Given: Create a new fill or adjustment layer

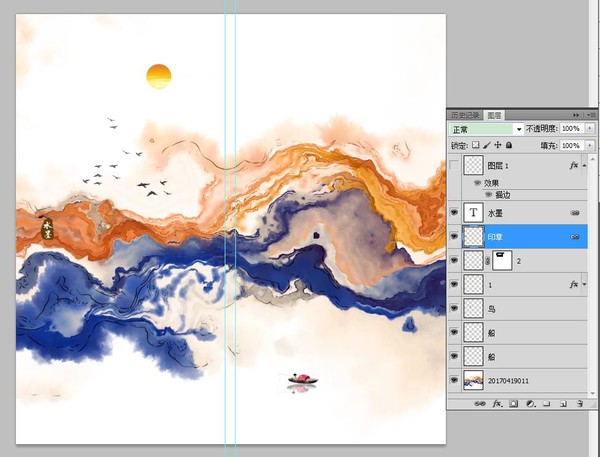Looking at the screenshot, I should coord(530,404).
